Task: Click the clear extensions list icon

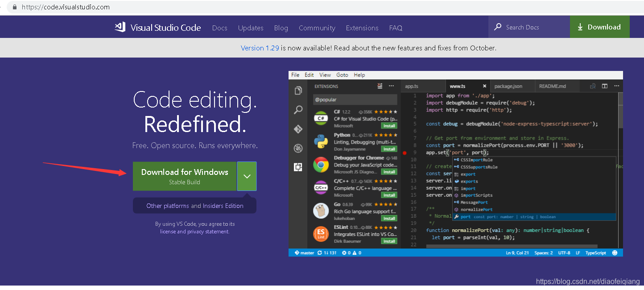Action: tap(380, 86)
